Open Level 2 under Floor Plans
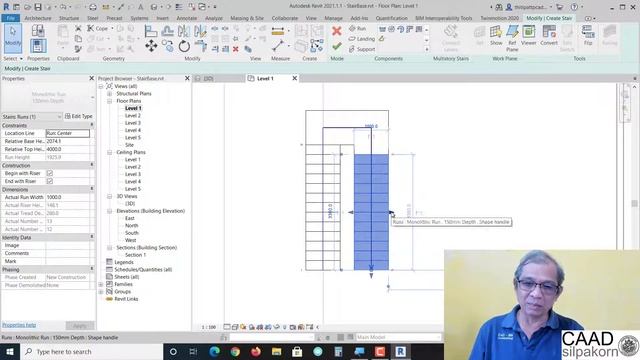The width and height of the screenshot is (640, 360). pos(133,116)
